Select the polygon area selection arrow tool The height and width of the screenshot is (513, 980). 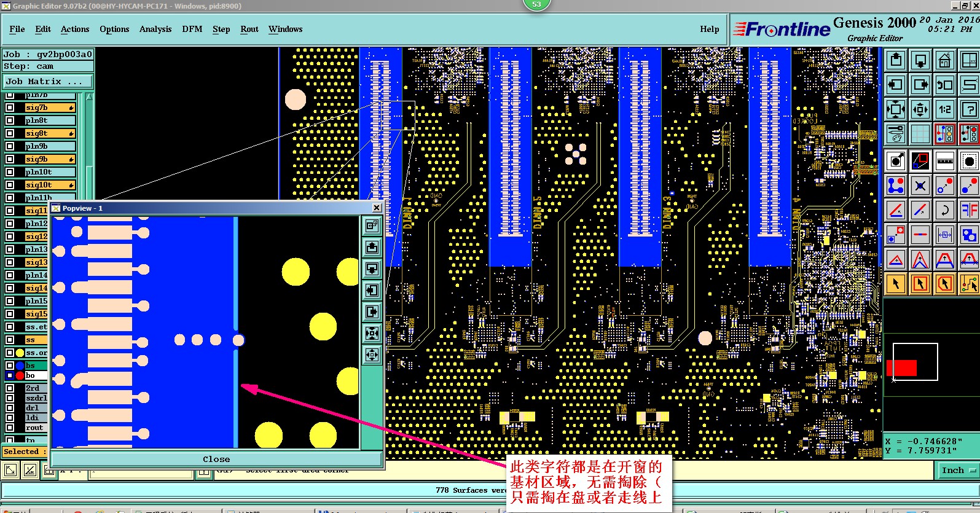tap(944, 283)
